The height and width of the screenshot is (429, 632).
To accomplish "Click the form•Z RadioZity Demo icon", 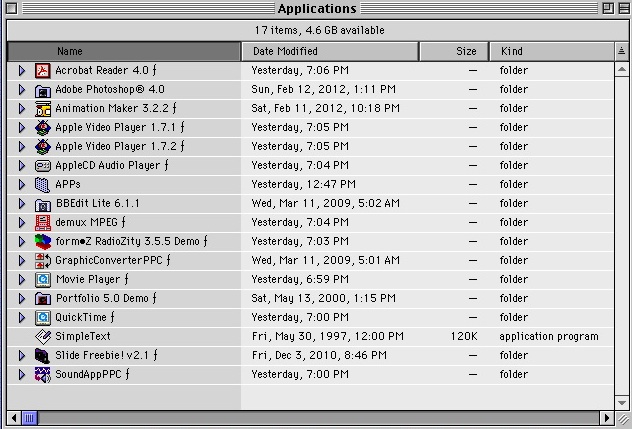I will 42,242.
